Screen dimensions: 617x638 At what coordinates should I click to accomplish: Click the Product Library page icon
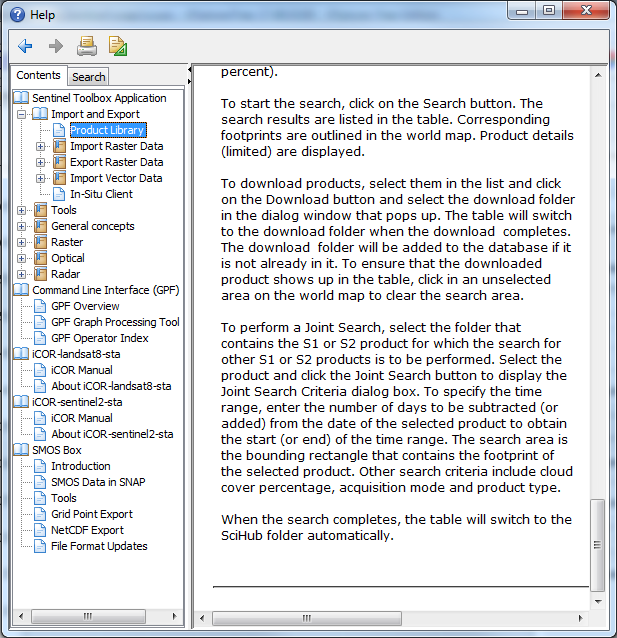pos(59,130)
